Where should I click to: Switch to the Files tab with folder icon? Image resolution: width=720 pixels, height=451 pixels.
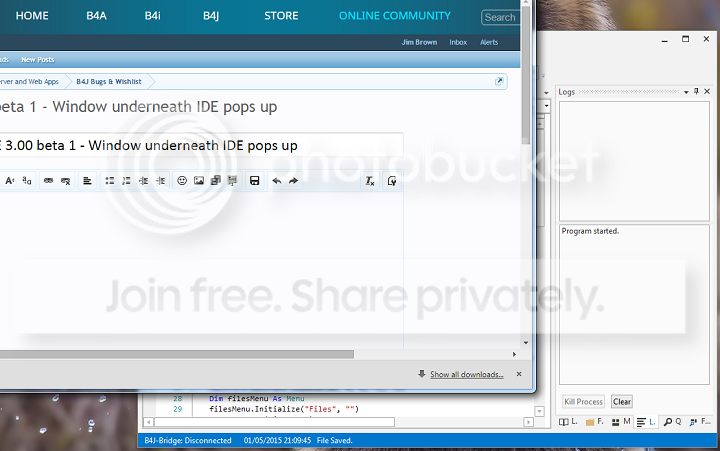(595, 422)
